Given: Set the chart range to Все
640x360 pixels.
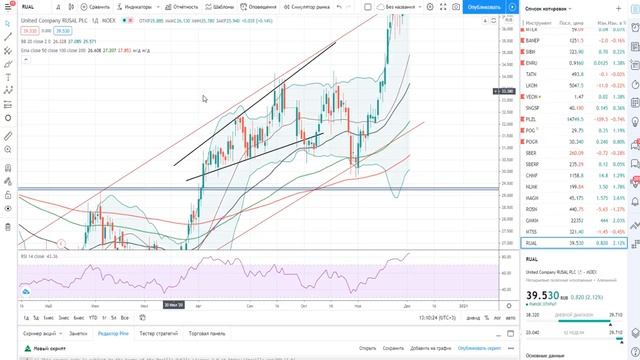Looking at the screenshot, I should point(125,318).
